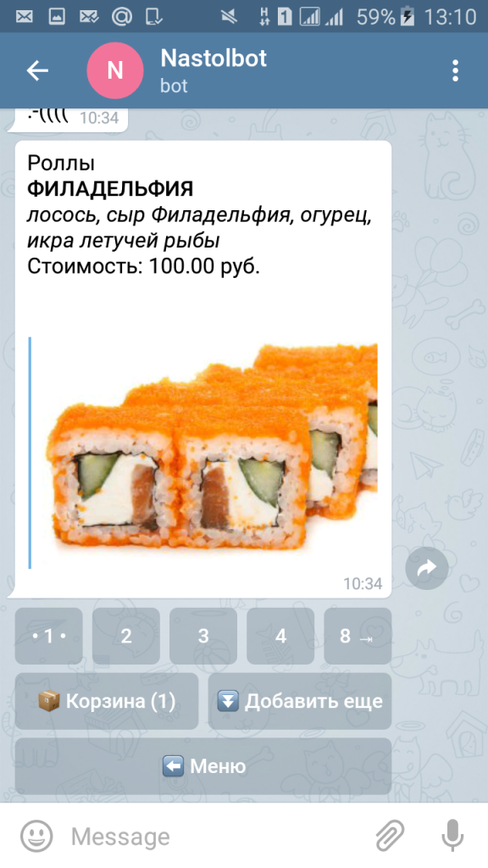Screen dimensions: 488x868
Task: Open the mail notification in status bar
Action: click(24, 17)
